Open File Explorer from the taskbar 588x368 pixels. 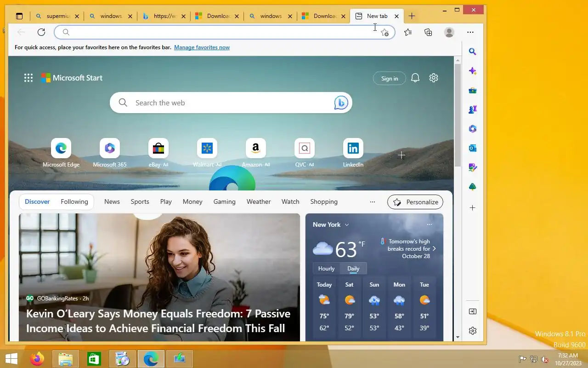coord(65,359)
